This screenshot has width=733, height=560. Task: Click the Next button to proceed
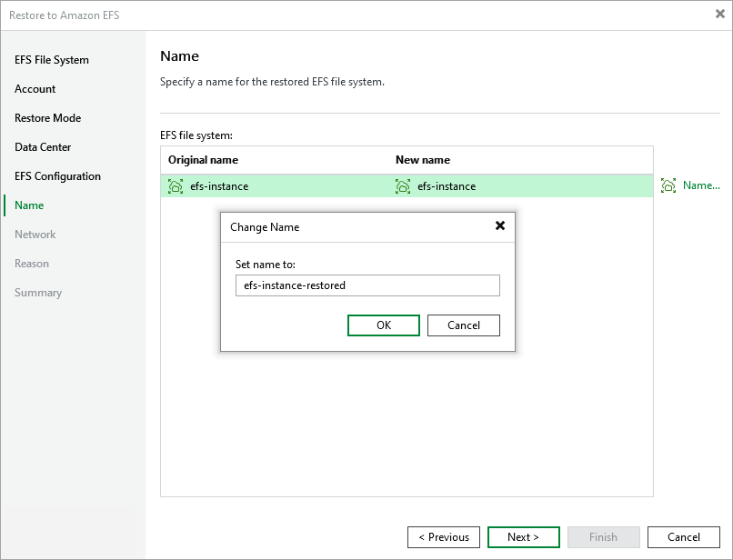click(523, 536)
